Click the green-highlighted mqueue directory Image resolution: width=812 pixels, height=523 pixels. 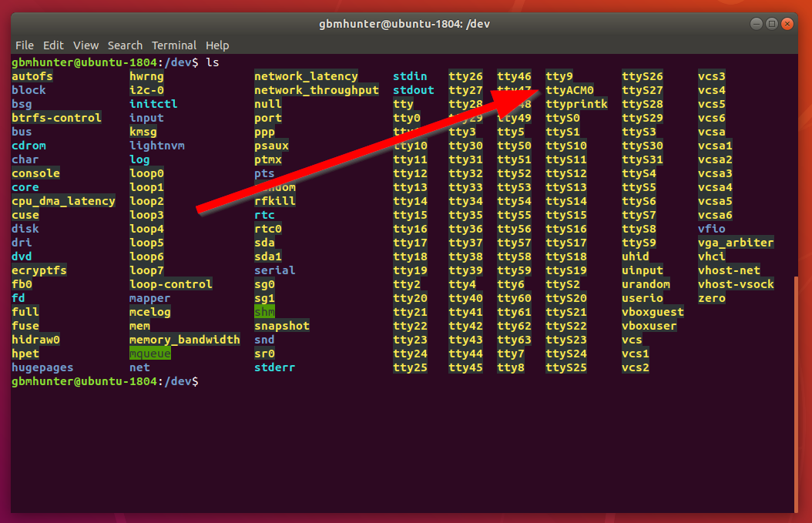tap(149, 354)
